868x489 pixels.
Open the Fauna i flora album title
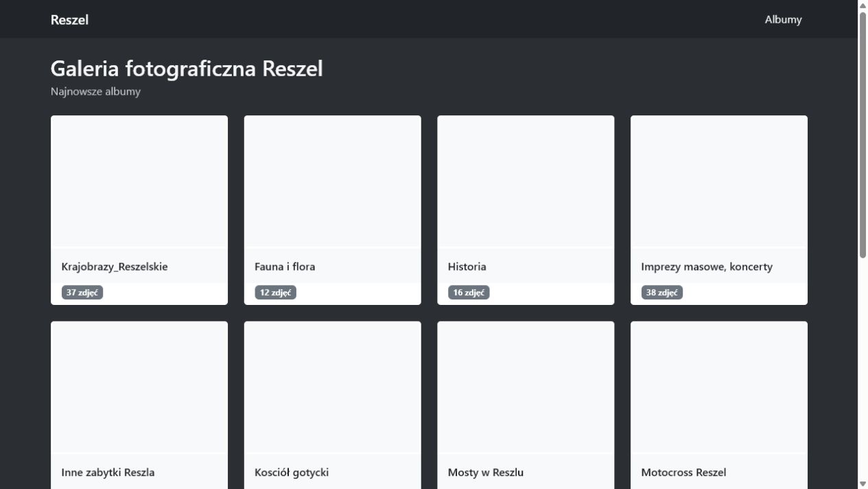[x=285, y=266]
